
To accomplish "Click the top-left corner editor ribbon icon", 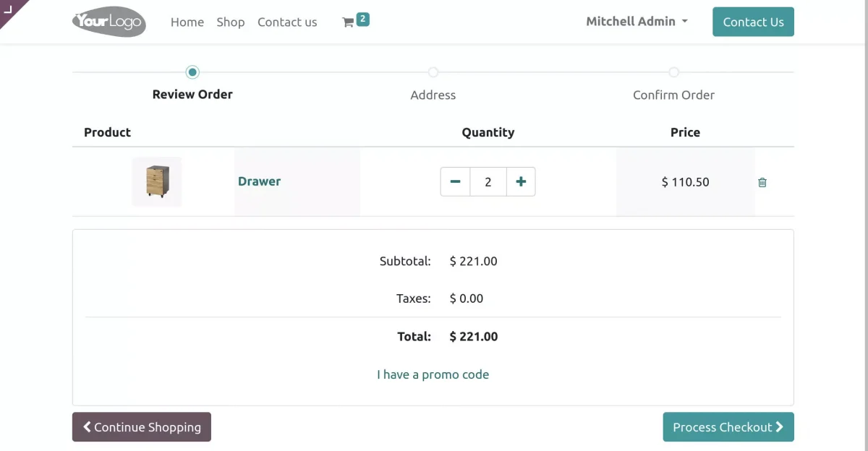I will [x=9, y=9].
